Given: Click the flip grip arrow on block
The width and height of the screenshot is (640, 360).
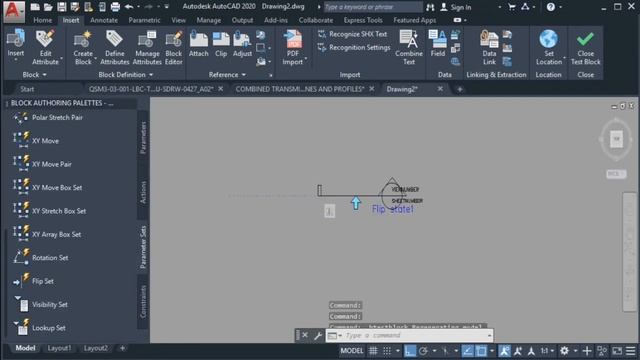Looking at the screenshot, I should 356,203.
